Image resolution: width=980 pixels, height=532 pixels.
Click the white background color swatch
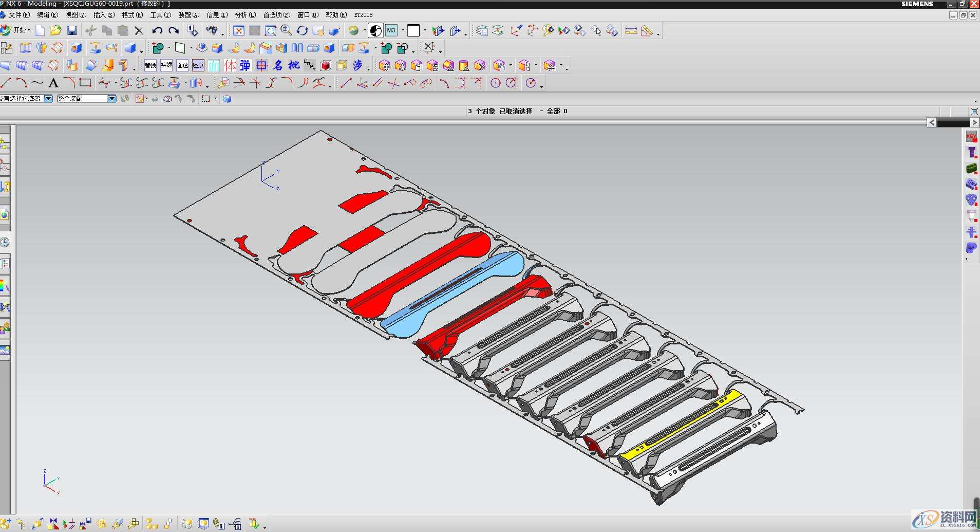(413, 31)
